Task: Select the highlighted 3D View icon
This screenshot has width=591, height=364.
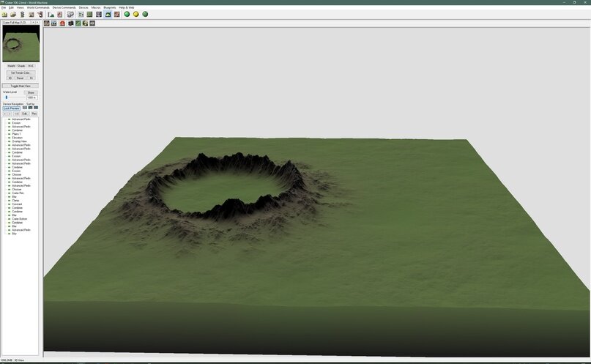Action: tap(108, 15)
